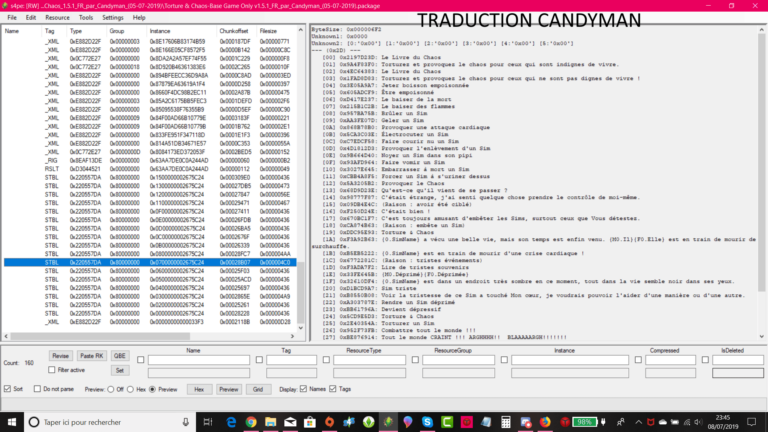Open the Skype taskbar icon
768x432 pixels.
click(x=427, y=422)
